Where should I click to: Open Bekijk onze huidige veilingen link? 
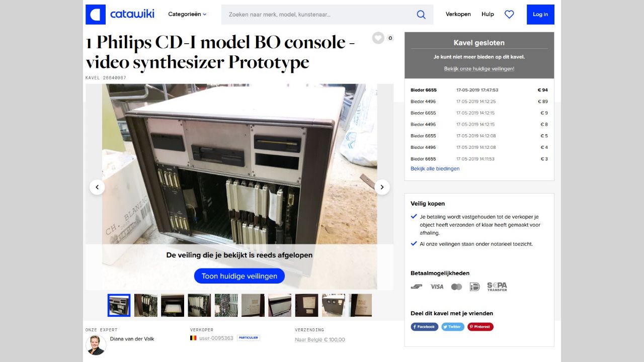tap(479, 69)
